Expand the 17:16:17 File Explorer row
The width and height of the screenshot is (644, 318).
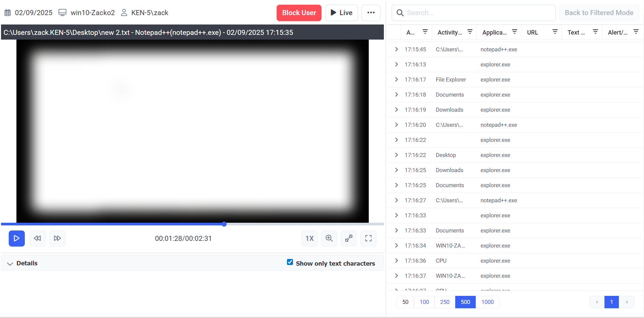coord(397,79)
